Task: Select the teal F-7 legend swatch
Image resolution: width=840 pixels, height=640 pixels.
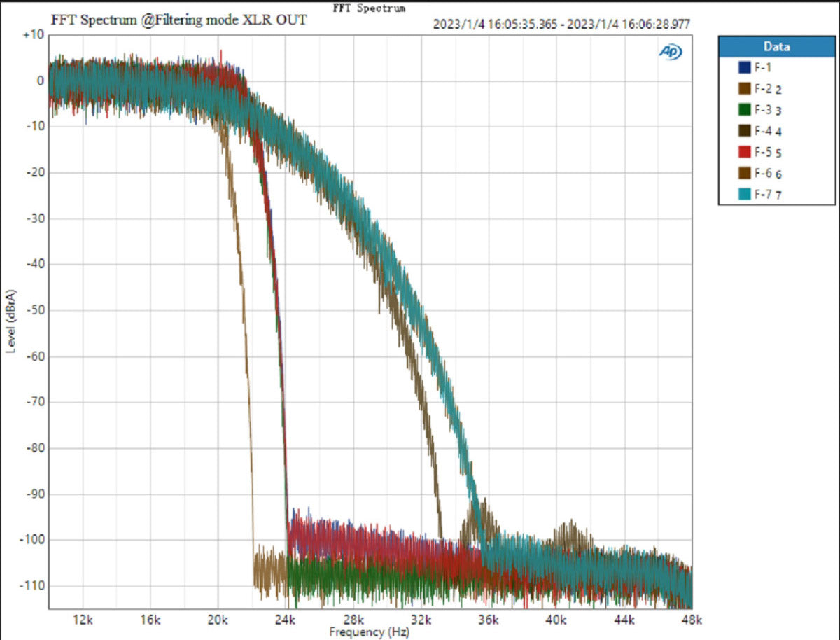Action: point(744,195)
